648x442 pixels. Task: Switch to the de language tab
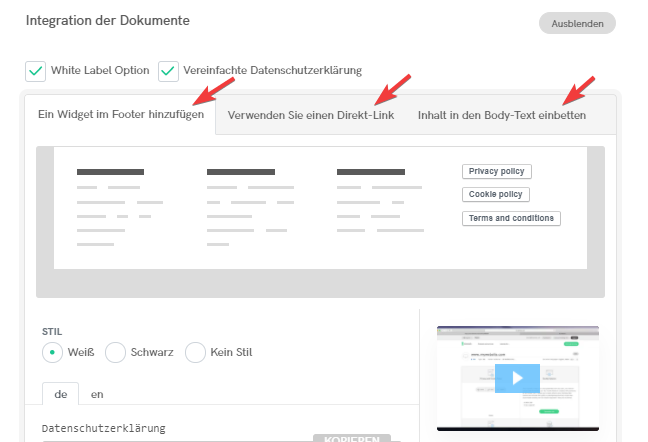point(60,394)
